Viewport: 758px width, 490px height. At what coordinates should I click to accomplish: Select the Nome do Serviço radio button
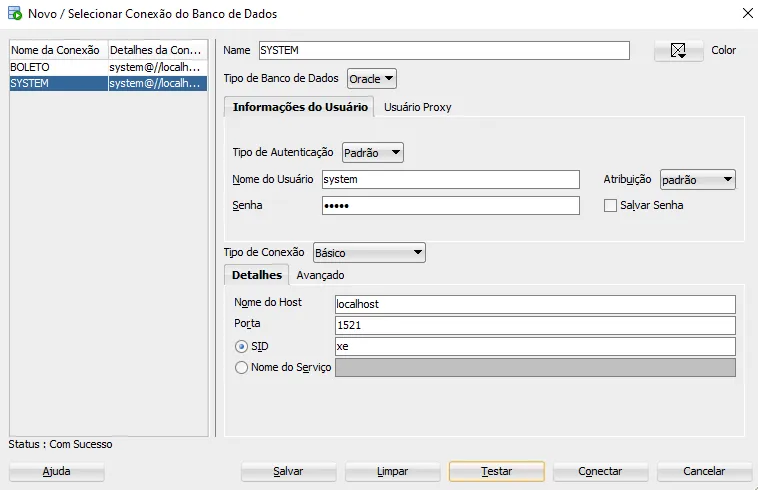click(241, 367)
